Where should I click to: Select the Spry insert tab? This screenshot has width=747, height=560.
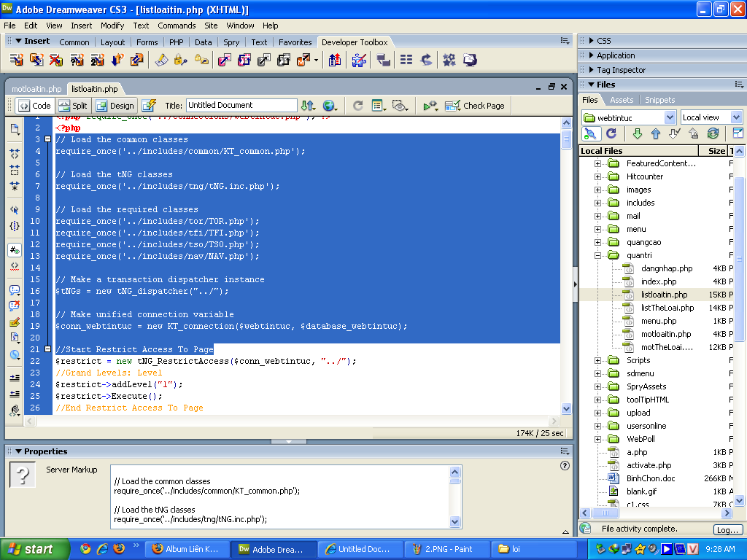pos(231,42)
